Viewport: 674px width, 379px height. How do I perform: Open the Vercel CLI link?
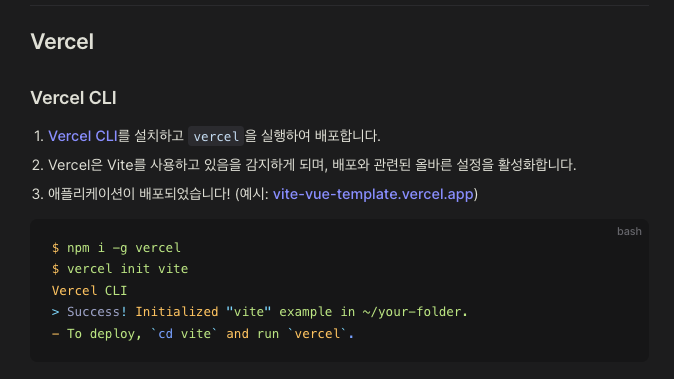(83, 136)
